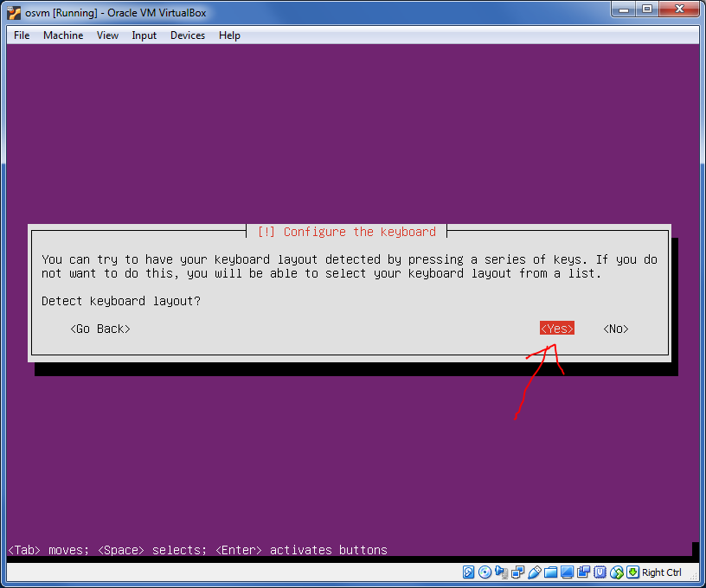Image resolution: width=706 pixels, height=588 pixels.
Task: Open the Help menu
Action: pos(229,35)
